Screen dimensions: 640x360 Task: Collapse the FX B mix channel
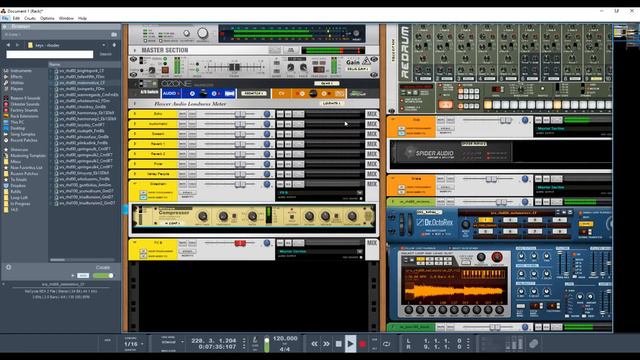coord(135,243)
